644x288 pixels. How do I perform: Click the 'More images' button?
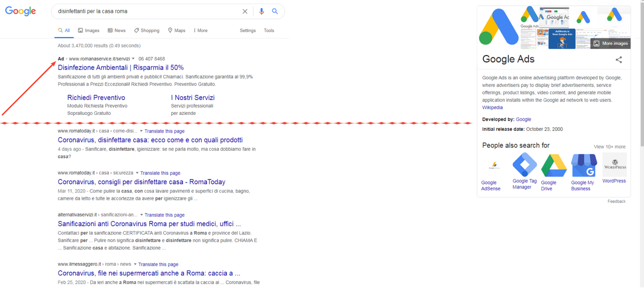point(611,43)
